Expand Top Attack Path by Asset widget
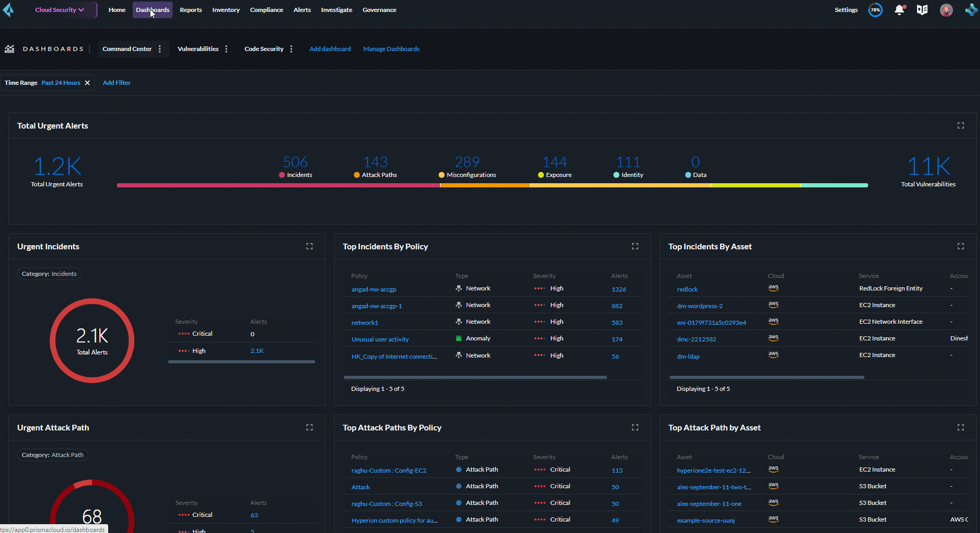The height and width of the screenshot is (533, 980). [x=961, y=427]
